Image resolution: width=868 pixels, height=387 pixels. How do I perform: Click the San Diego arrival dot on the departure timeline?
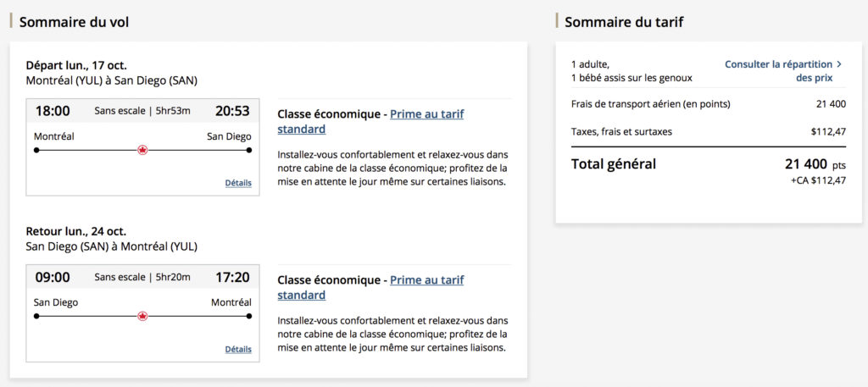[249, 150]
